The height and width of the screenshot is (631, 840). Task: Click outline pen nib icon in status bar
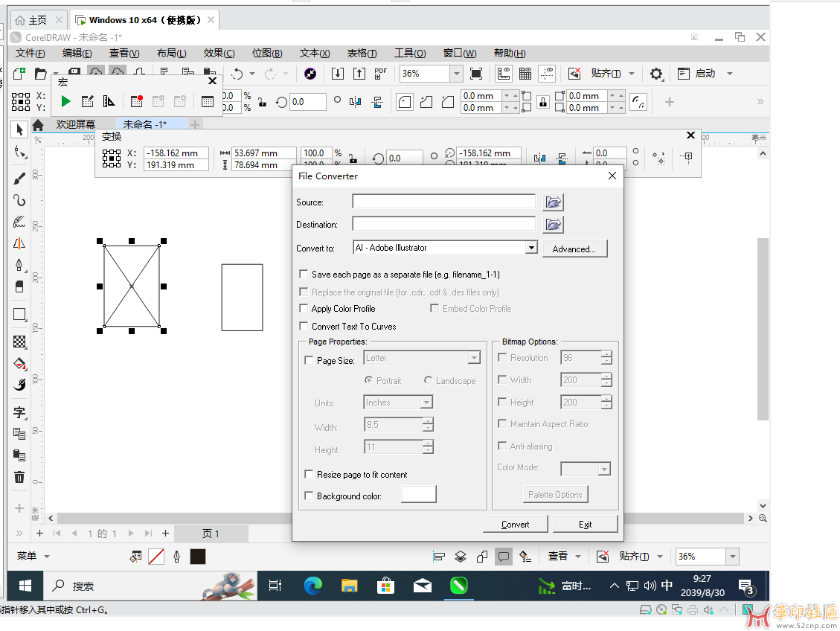tap(177, 557)
